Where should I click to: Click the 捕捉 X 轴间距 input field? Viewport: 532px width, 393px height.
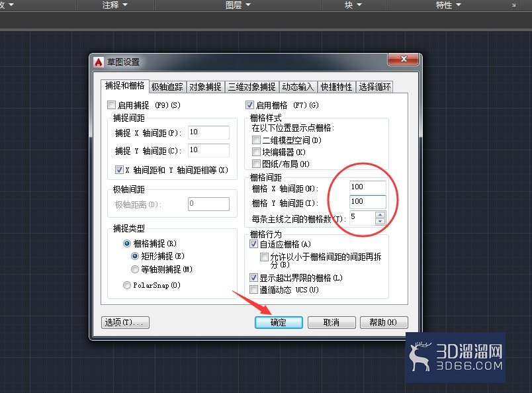coord(208,132)
